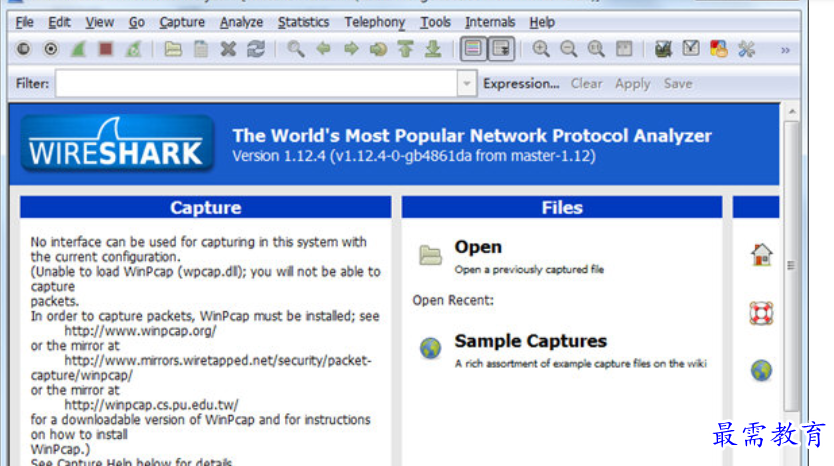Image resolution: width=834 pixels, height=466 pixels.
Task: Reset zoom to normal size icon
Action: coord(596,49)
